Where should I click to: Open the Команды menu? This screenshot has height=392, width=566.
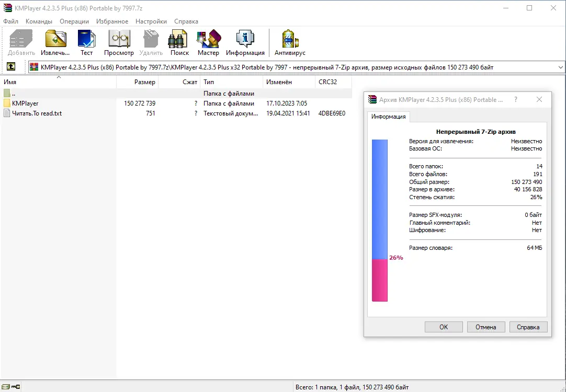pyautogui.click(x=39, y=21)
